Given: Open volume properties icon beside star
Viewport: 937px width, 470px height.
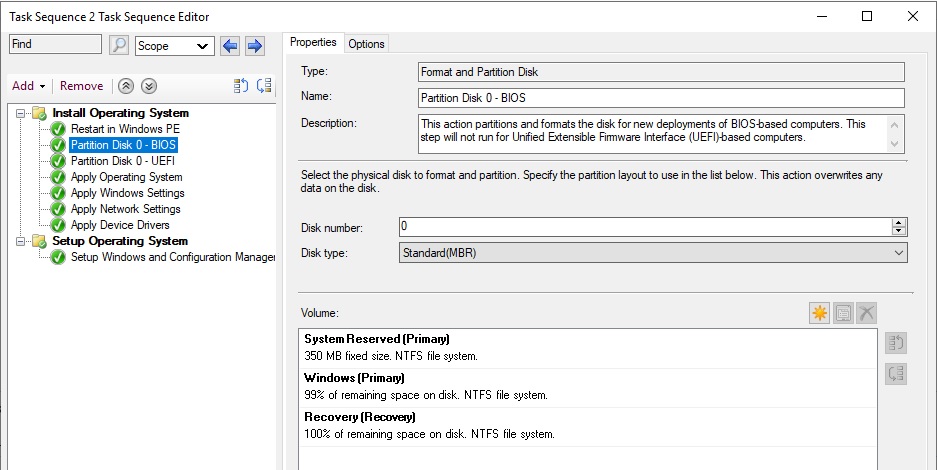Looking at the screenshot, I should [843, 312].
